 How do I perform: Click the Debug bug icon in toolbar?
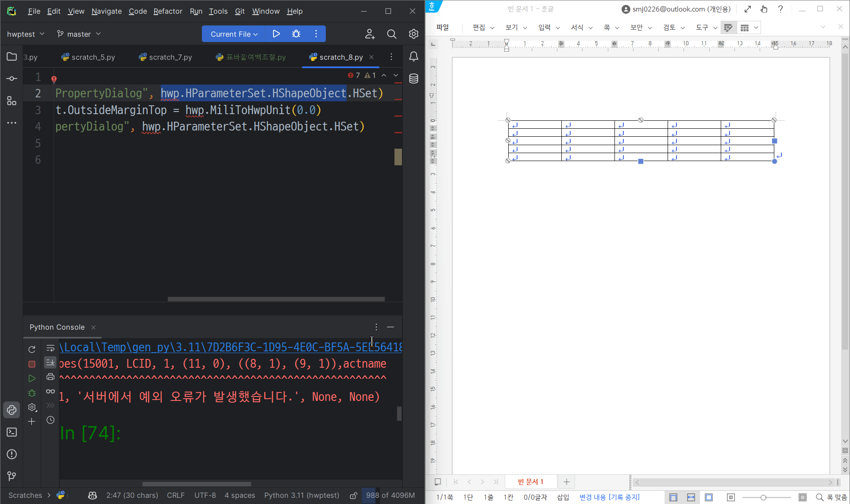[x=296, y=34]
